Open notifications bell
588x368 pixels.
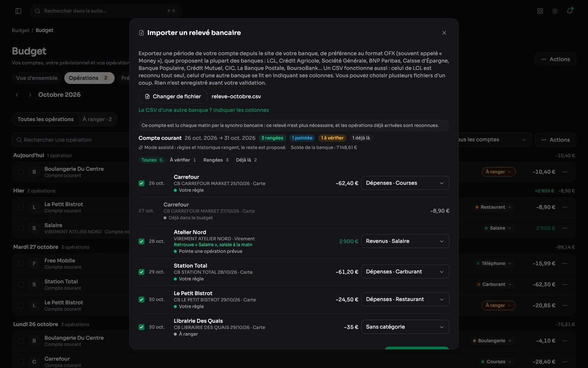click(570, 11)
